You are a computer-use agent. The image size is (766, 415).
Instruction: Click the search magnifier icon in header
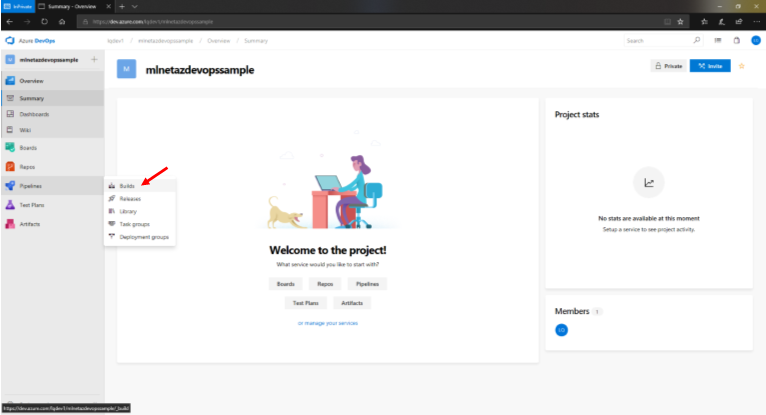coord(697,41)
